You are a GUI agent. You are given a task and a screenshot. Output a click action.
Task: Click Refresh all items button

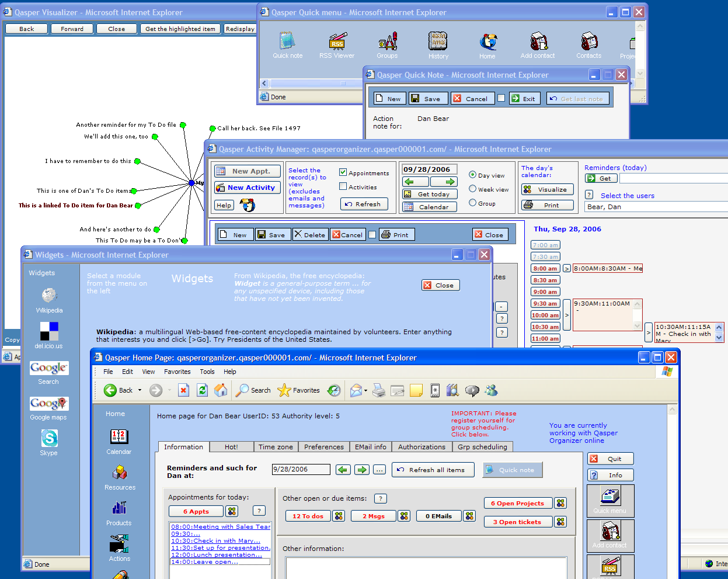pos(433,470)
